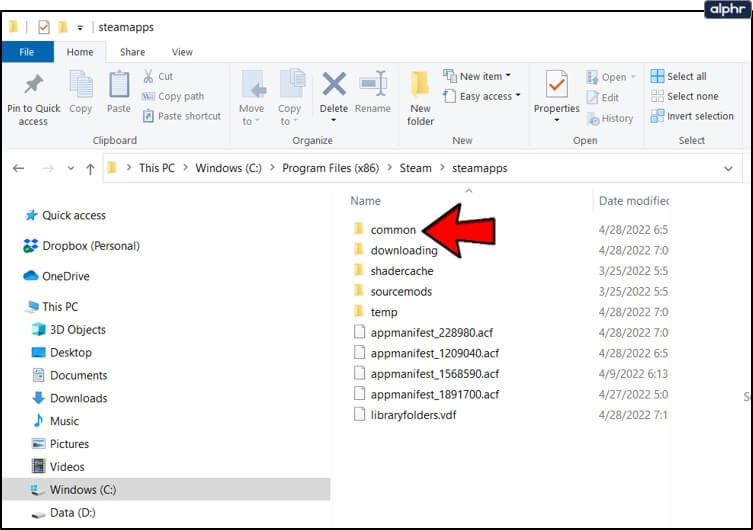753x530 pixels.
Task: Click Pin to Quick access icon
Action: (34, 85)
